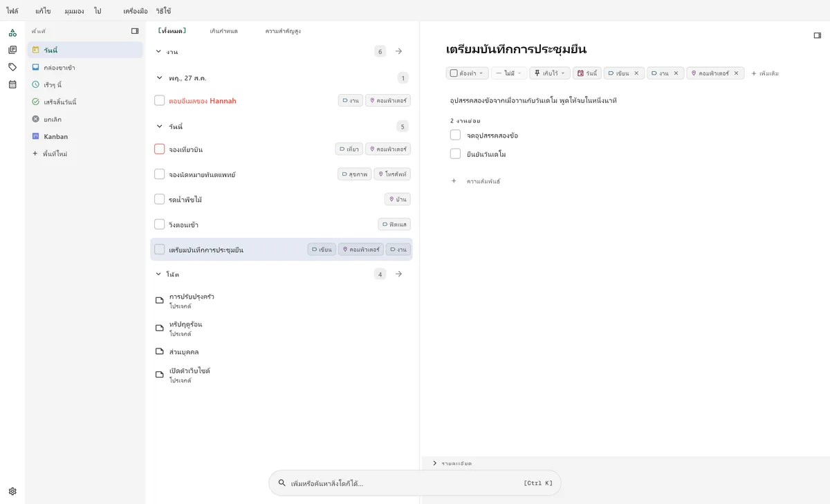830x504 pixels.
Task: Click the search magnifier icon
Action: pyautogui.click(x=282, y=483)
